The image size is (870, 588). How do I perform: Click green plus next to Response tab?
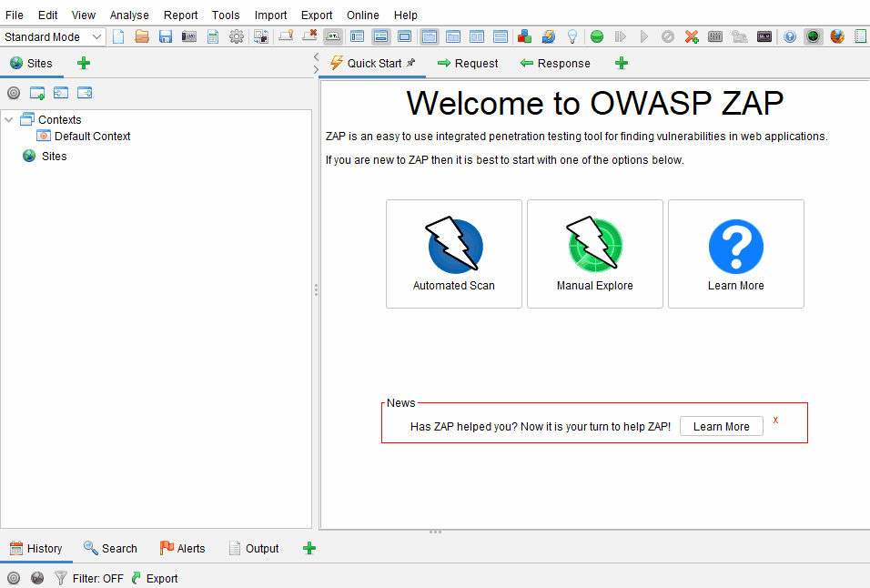622,63
